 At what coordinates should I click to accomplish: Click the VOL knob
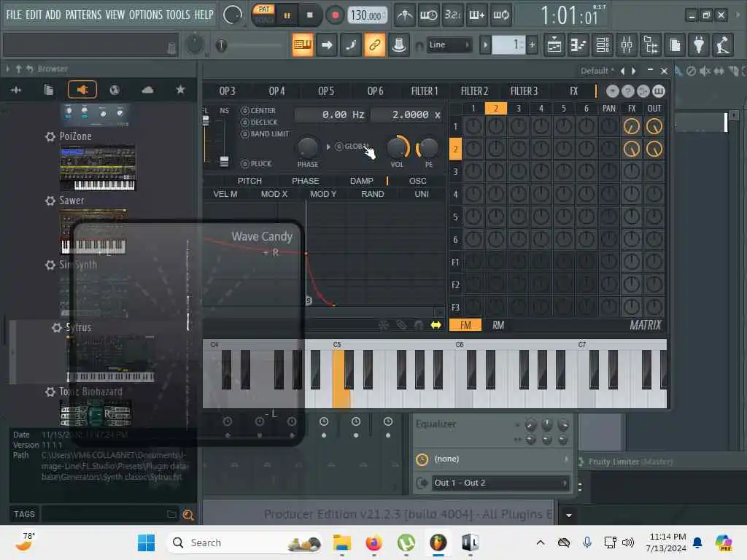tap(397, 147)
